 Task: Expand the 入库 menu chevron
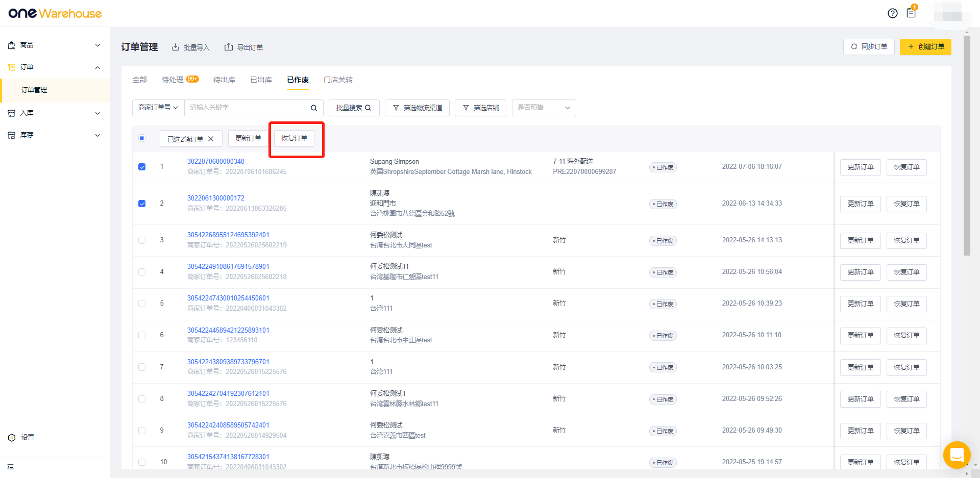click(x=97, y=113)
